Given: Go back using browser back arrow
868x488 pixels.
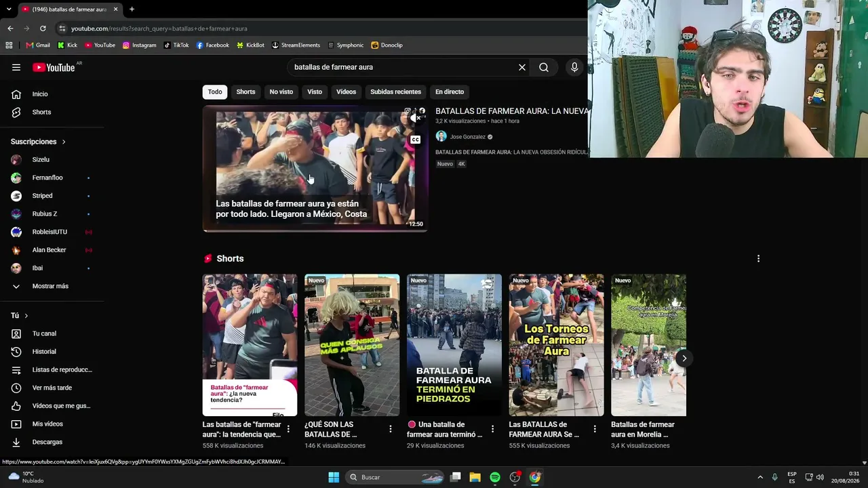Looking at the screenshot, I should (x=10, y=28).
